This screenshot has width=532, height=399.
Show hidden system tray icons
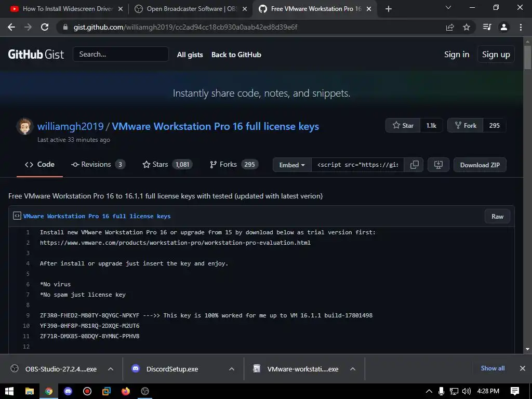(x=429, y=391)
